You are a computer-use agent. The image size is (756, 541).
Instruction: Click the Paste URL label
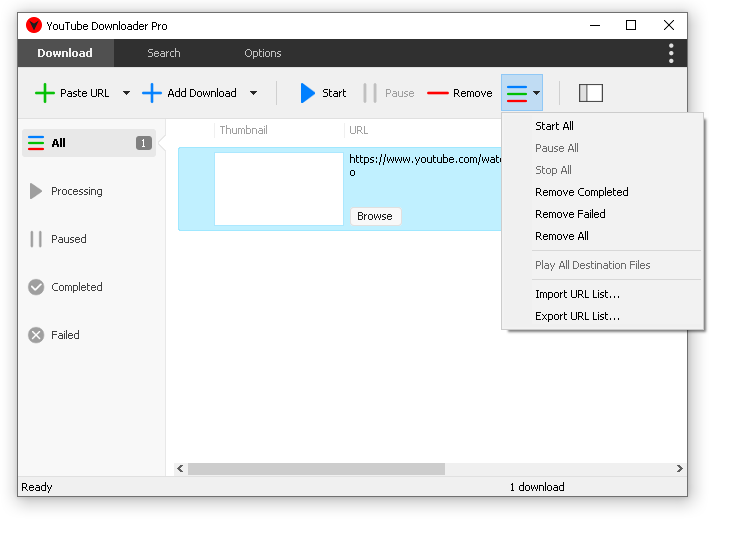pyautogui.click(x=84, y=93)
